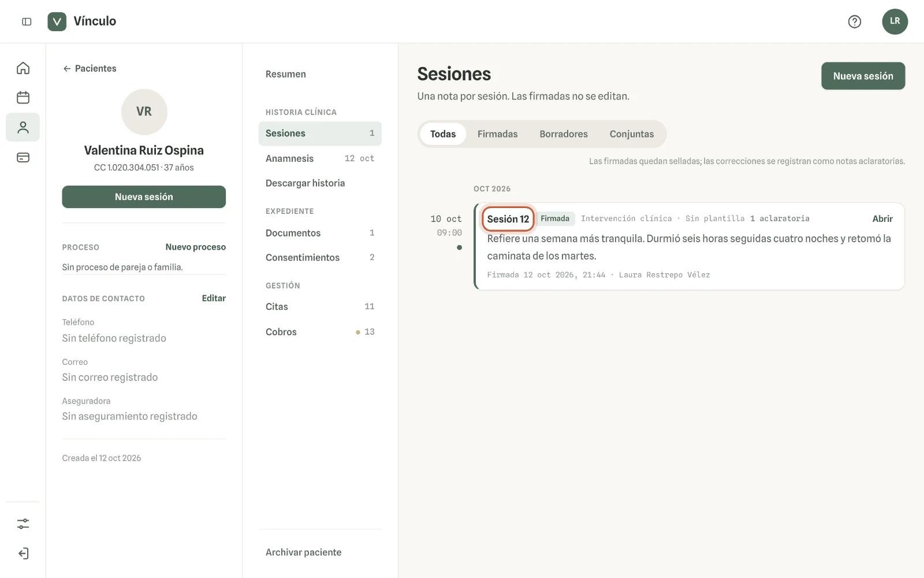The width and height of the screenshot is (924, 578).
Task: Open Sesión 12 title
Action: [x=508, y=219]
